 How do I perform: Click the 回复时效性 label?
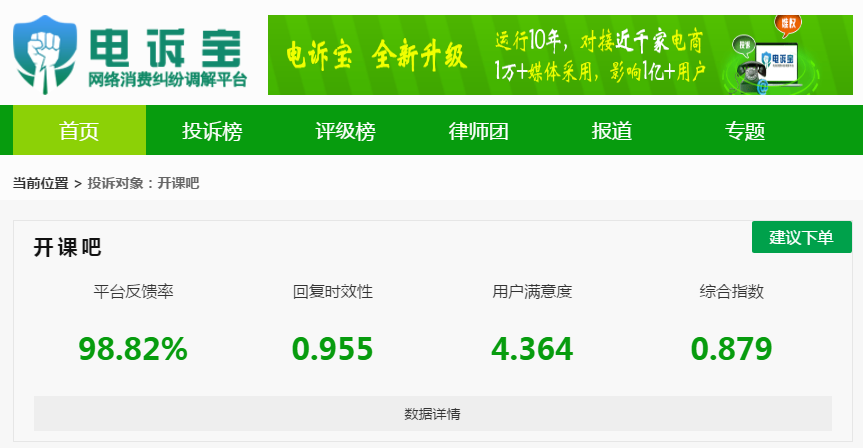[332, 291]
